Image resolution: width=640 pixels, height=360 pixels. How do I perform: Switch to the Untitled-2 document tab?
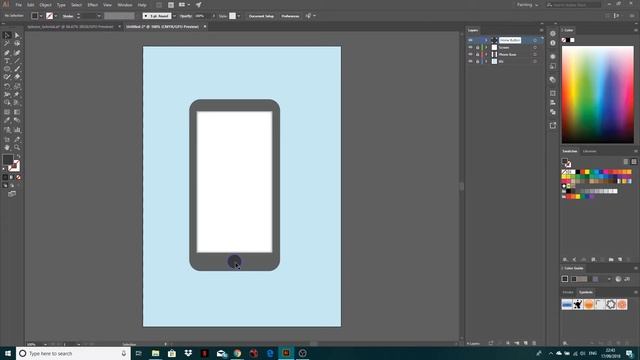(162, 27)
